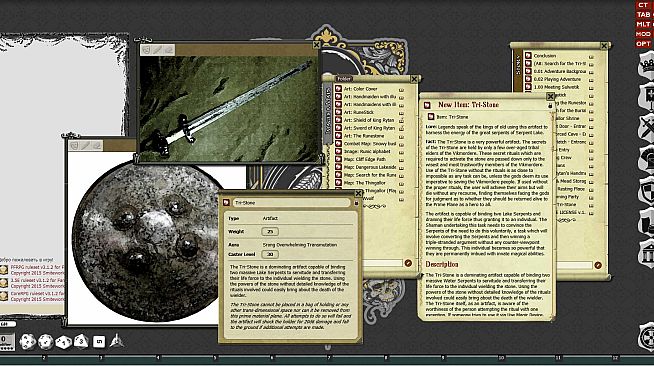
Task: Select the Story vertical tab
Action: click(x=518, y=67)
